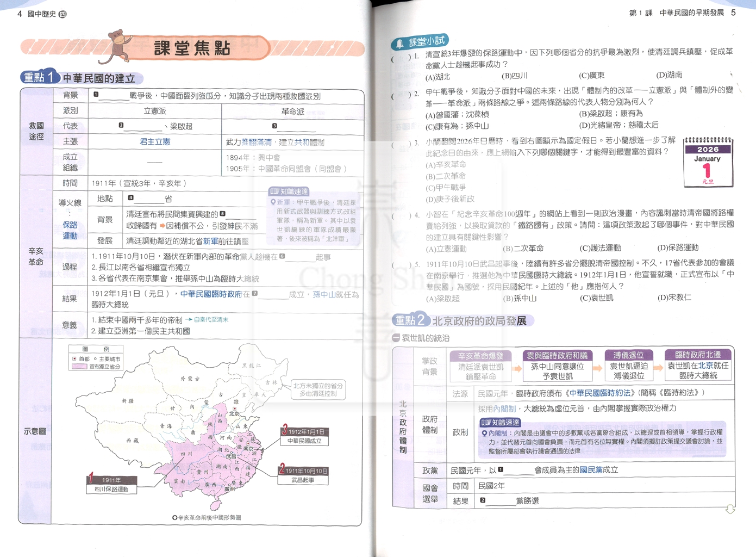Click the arrow between 溥儀退位 and 臨時政府北遷
Viewport: 756px width, 557px height.
coord(658,368)
